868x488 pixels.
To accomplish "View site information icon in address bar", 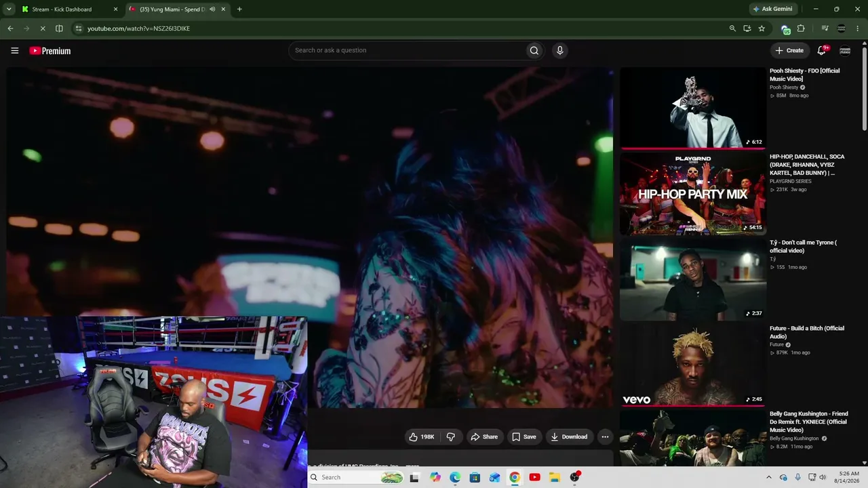I will [x=79, y=28].
